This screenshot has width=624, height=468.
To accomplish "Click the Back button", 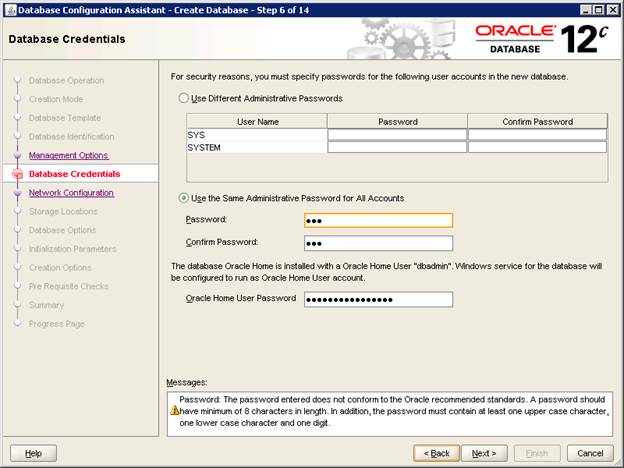I will tap(438, 453).
